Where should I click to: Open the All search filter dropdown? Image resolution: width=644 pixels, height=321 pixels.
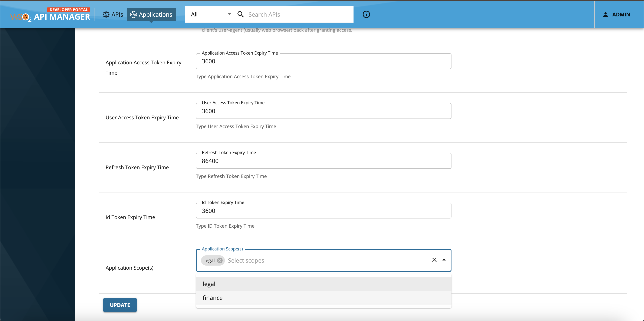point(209,14)
